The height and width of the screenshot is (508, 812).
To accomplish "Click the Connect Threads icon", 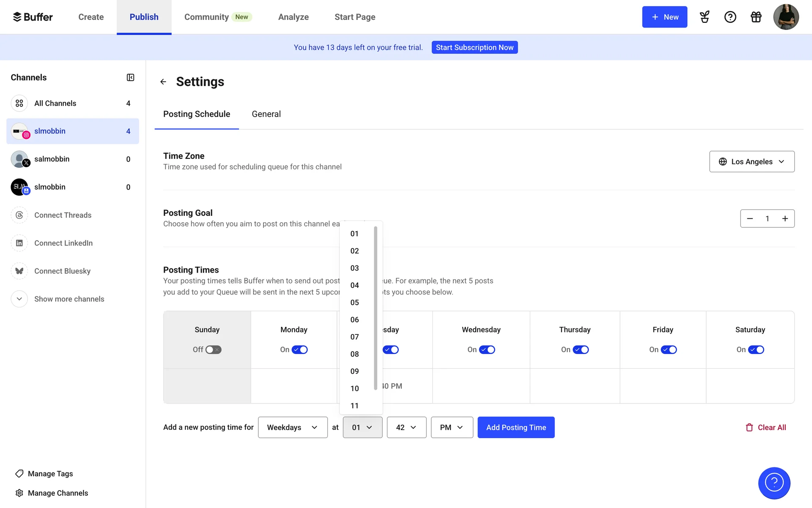I will tap(19, 215).
